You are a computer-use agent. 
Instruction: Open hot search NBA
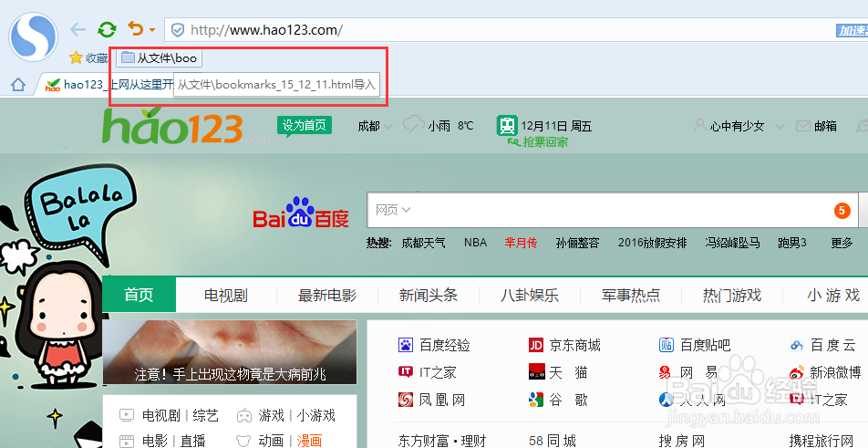pos(476,243)
